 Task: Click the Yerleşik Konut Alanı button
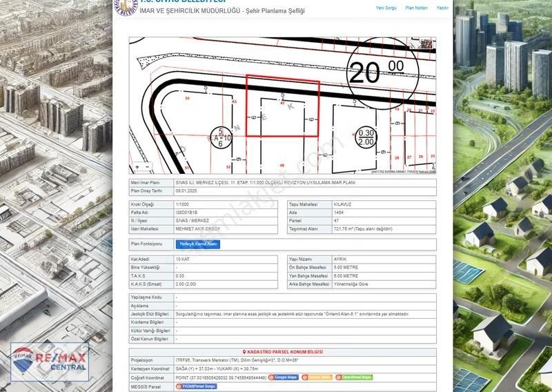pyautogui.click(x=198, y=244)
